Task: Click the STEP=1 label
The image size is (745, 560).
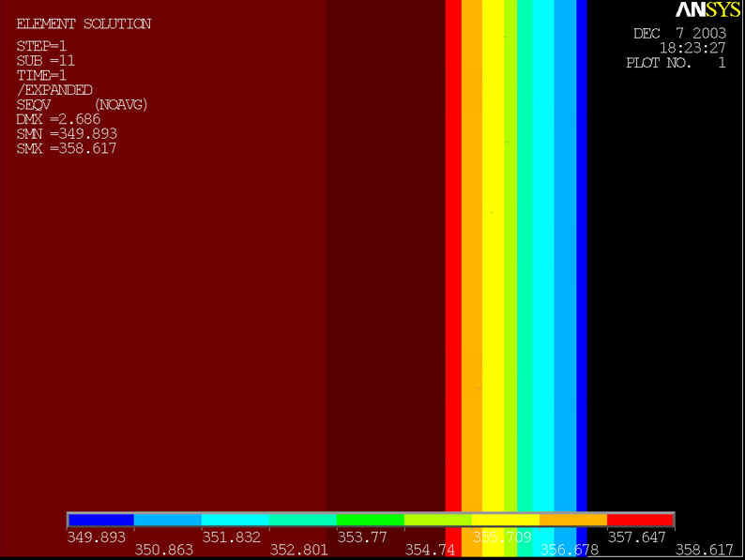Action: click(41, 47)
